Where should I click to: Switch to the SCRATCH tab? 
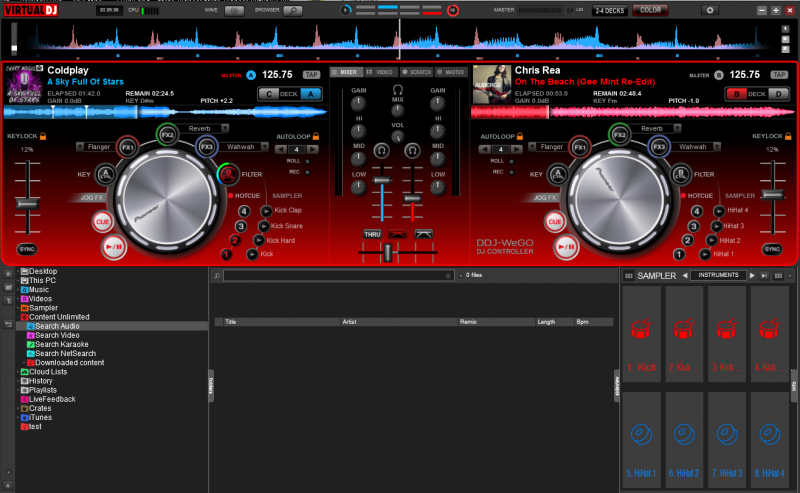coord(416,72)
